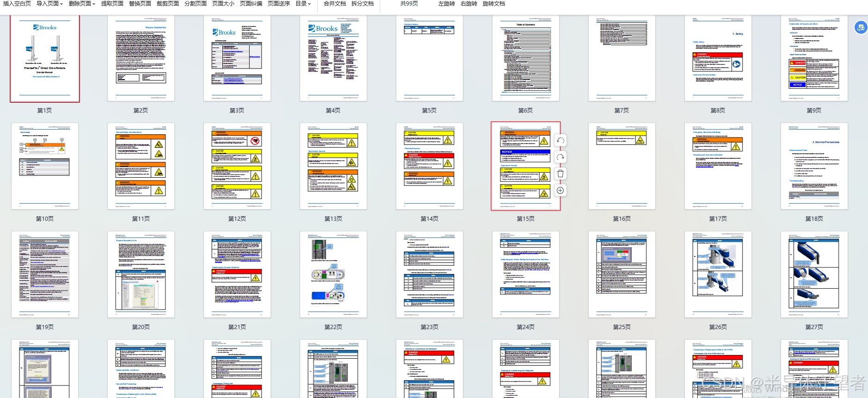The width and height of the screenshot is (868, 398).
Task: Select the page 17 thumbnail
Action: [718, 166]
